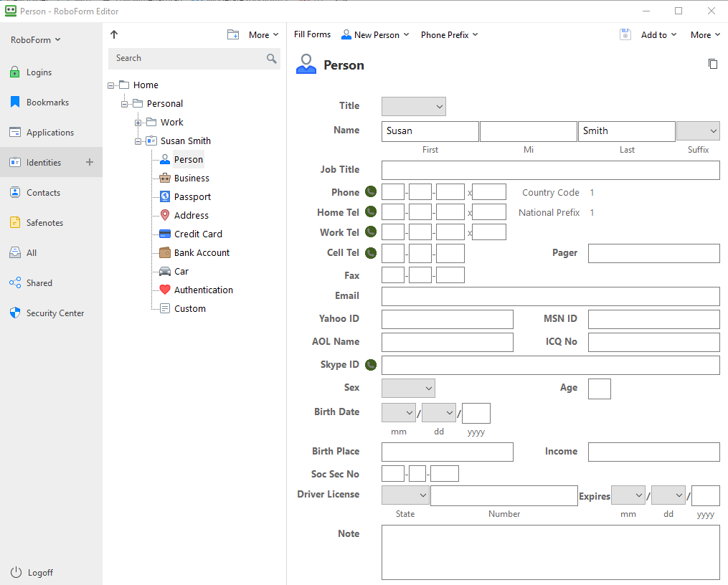Click the save floppy disk icon
Viewport: 728px width, 585px height.
tap(625, 34)
